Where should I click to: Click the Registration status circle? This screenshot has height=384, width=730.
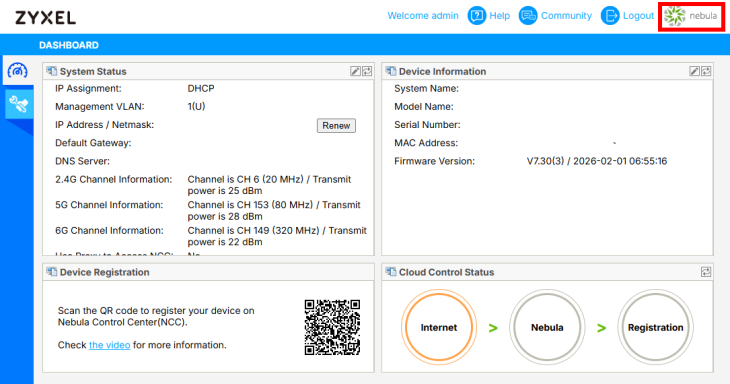pyautogui.click(x=656, y=327)
